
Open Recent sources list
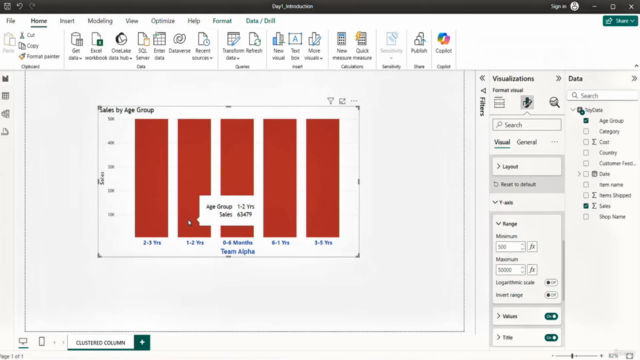[x=203, y=46]
